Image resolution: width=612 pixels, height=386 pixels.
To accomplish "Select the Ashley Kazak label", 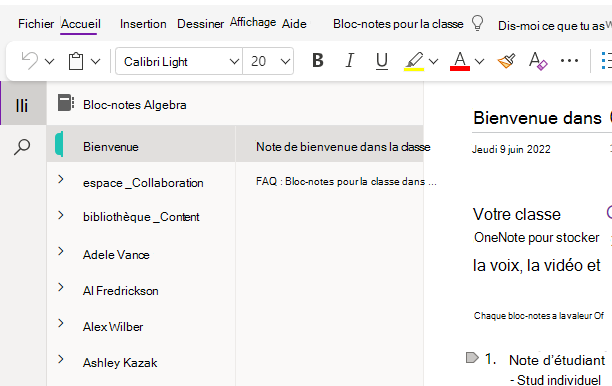I will coord(120,363).
